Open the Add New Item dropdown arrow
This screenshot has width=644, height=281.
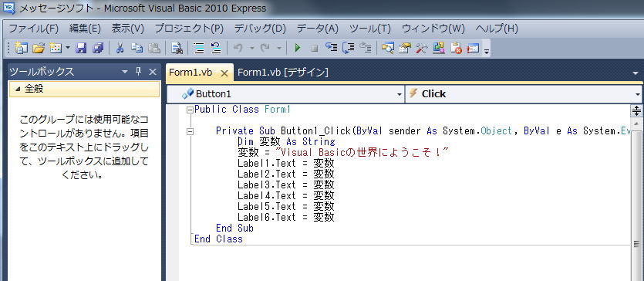coord(67,49)
